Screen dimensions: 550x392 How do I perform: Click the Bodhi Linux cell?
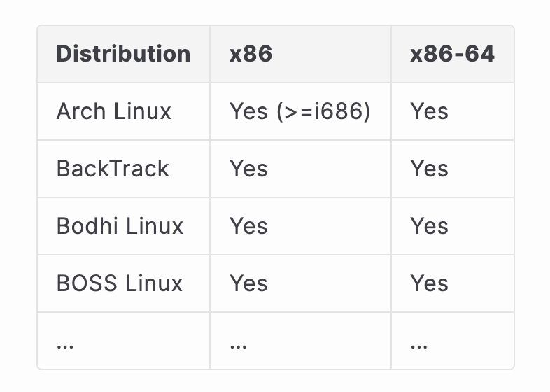click(120, 226)
